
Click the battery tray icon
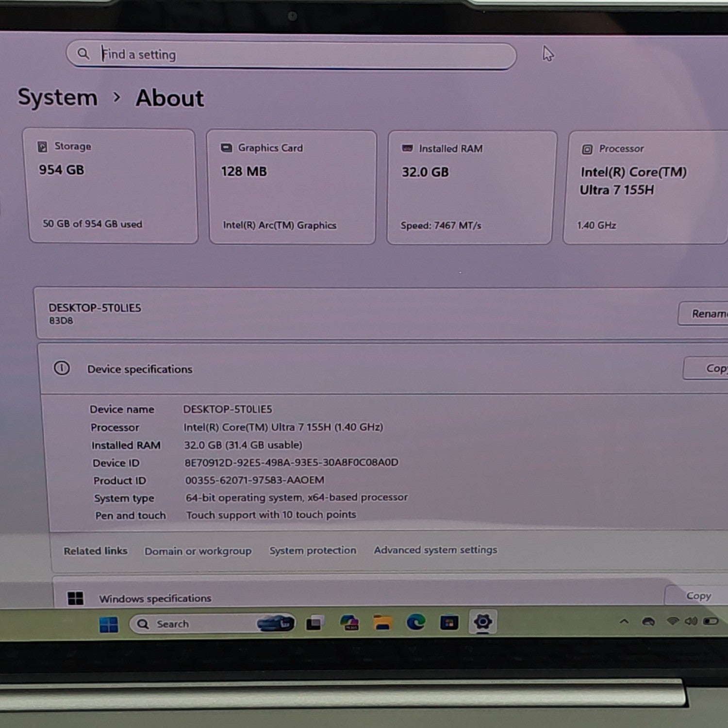[711, 621]
